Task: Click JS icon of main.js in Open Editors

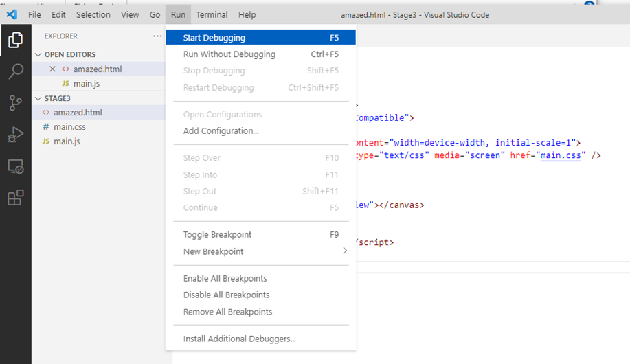Action: click(65, 84)
